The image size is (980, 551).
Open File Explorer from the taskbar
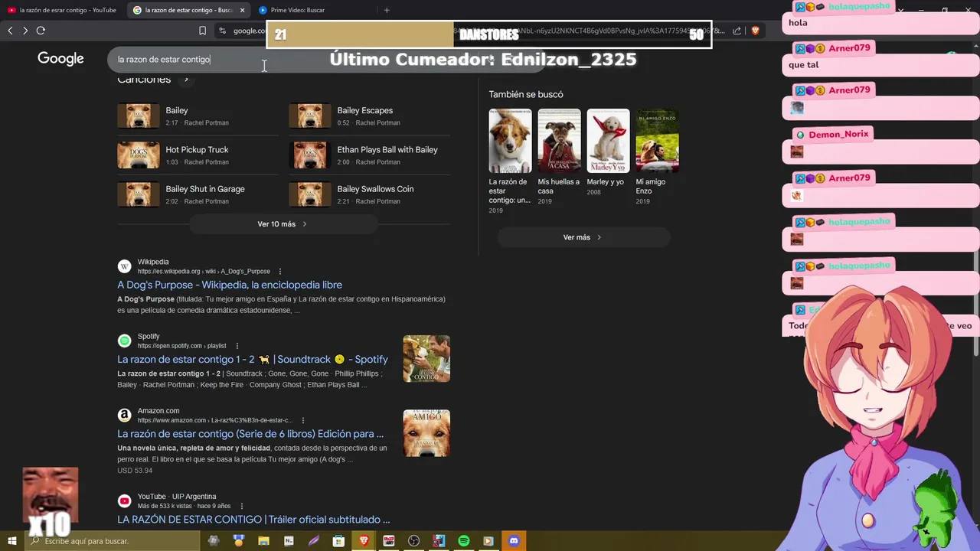click(263, 541)
